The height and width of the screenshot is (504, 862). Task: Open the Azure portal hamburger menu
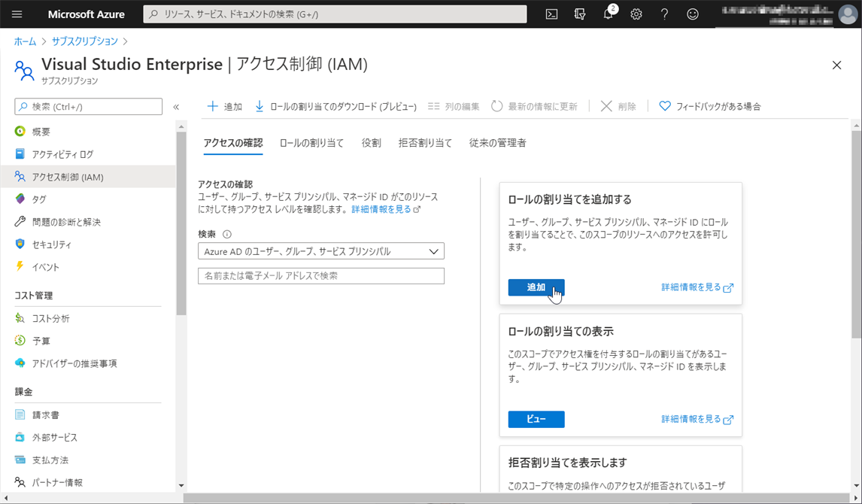(17, 14)
